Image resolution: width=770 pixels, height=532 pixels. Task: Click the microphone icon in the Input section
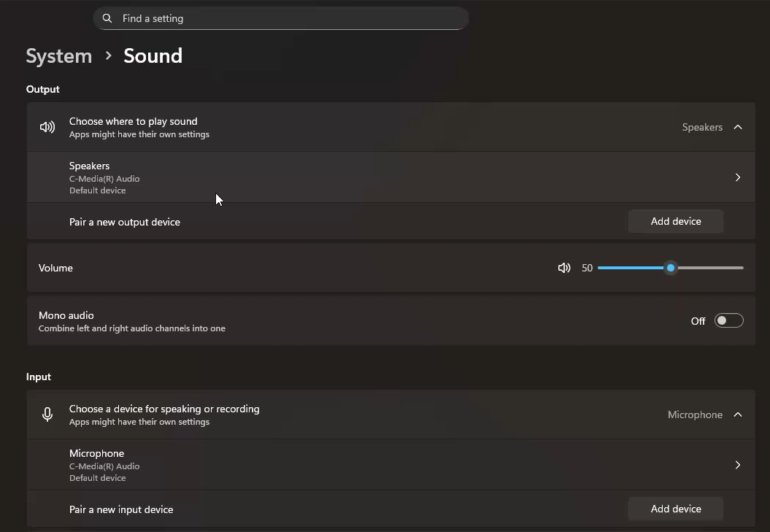pos(47,414)
